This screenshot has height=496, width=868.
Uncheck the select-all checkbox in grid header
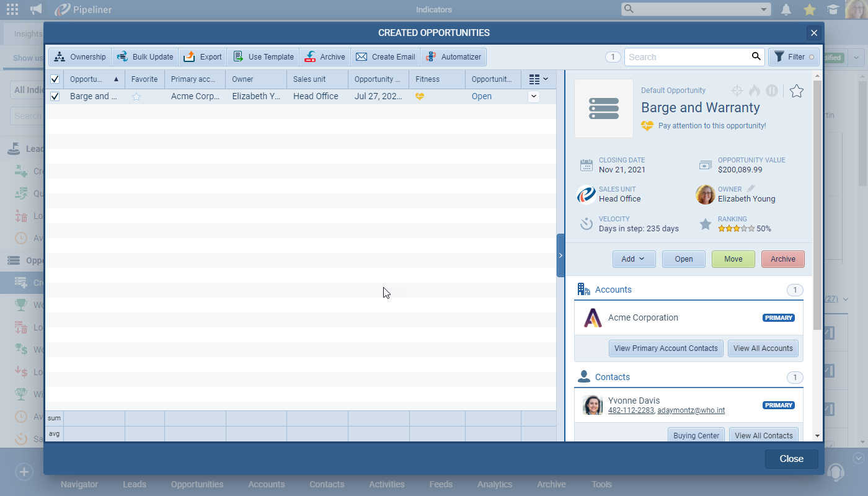click(55, 79)
